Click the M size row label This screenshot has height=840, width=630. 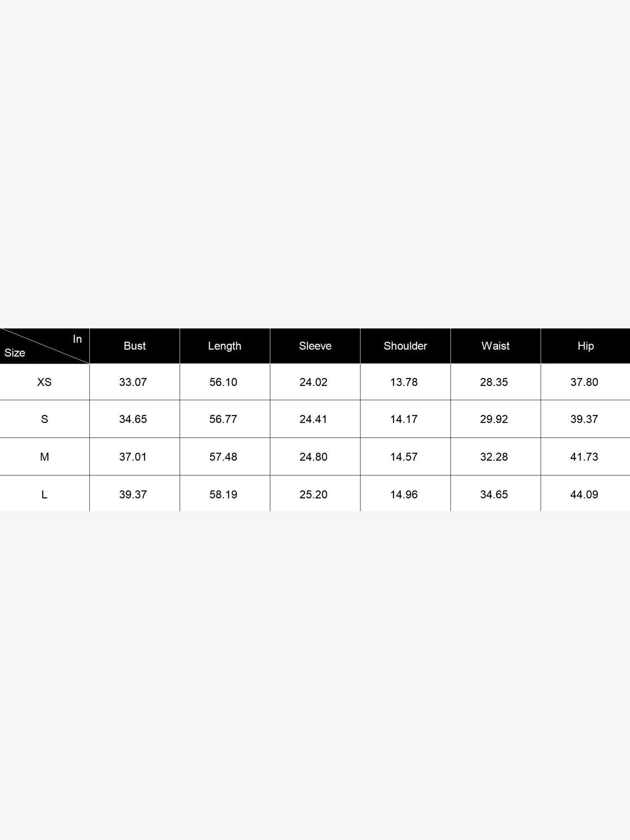[45, 457]
